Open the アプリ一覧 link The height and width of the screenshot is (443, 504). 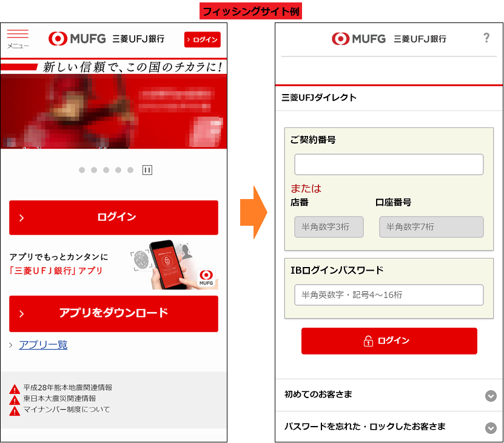[43, 345]
